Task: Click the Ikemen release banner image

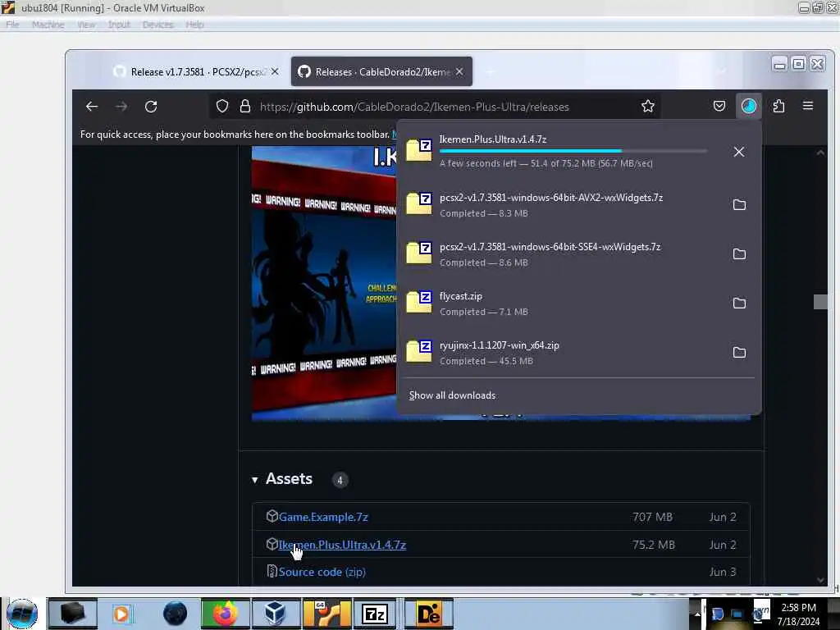Action: tap(324, 283)
